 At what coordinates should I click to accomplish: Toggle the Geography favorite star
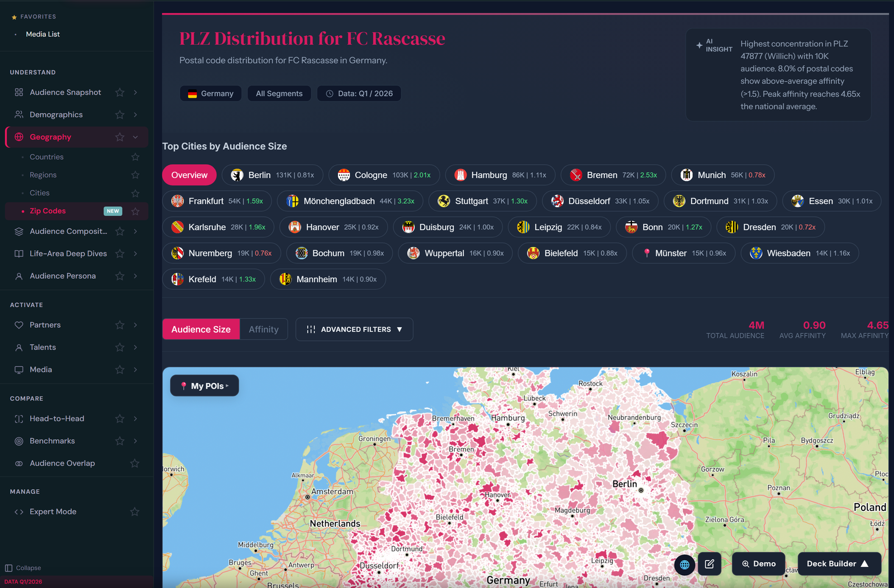click(120, 137)
